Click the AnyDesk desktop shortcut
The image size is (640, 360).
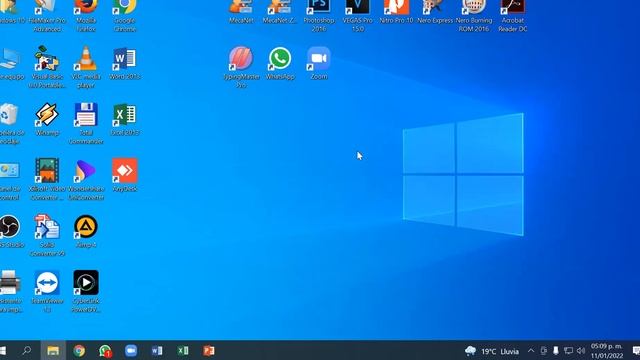[124, 175]
